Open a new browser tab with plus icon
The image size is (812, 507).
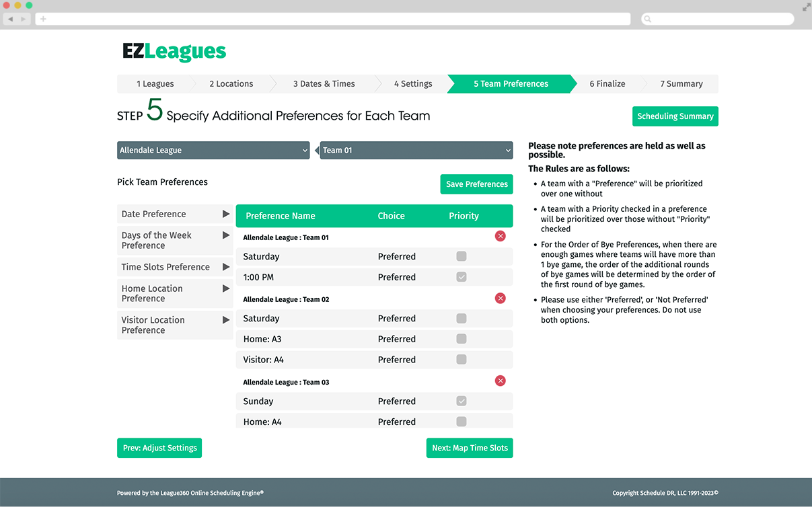(x=43, y=19)
